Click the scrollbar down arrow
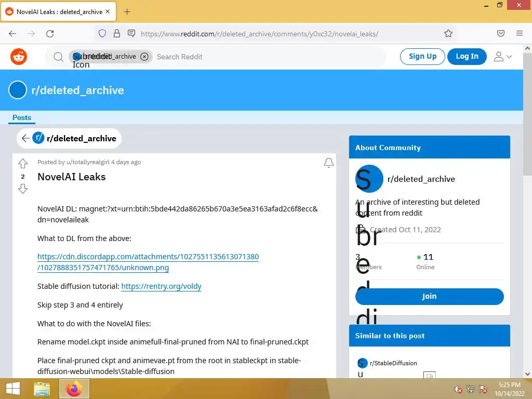 [x=527, y=374]
